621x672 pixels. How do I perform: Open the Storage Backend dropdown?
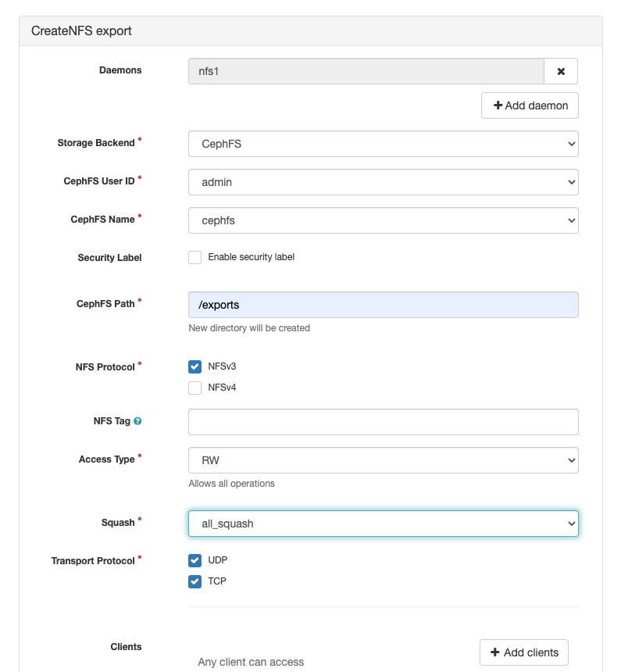point(383,144)
